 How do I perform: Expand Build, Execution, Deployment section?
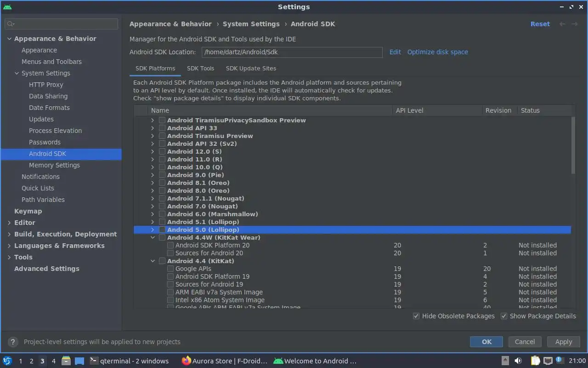(x=9, y=234)
